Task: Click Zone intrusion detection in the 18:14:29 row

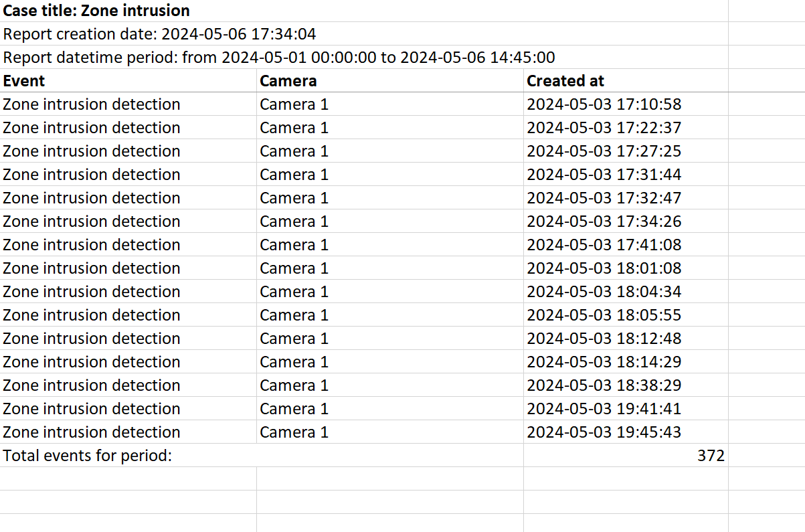Action: click(92, 362)
